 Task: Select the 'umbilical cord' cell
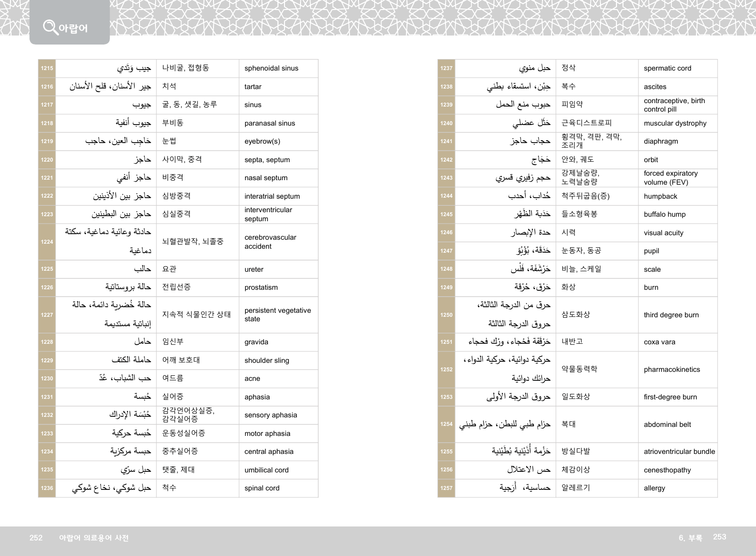(x=266, y=470)
